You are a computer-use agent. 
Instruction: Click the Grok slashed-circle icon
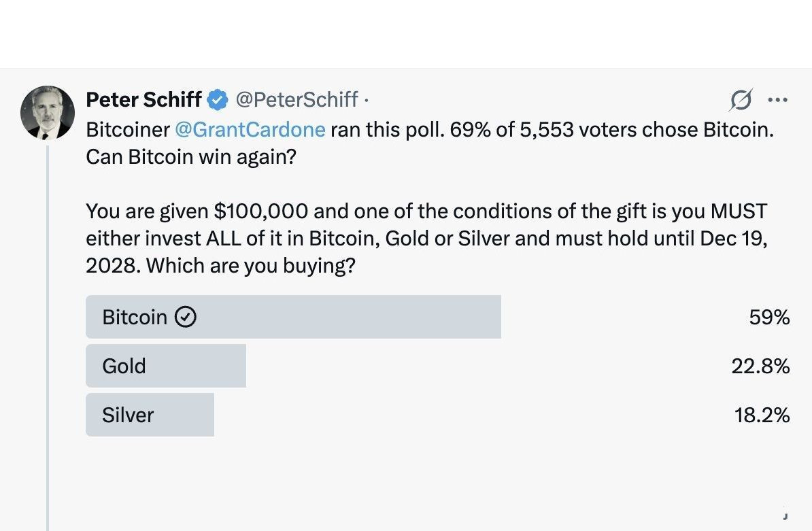(x=741, y=101)
